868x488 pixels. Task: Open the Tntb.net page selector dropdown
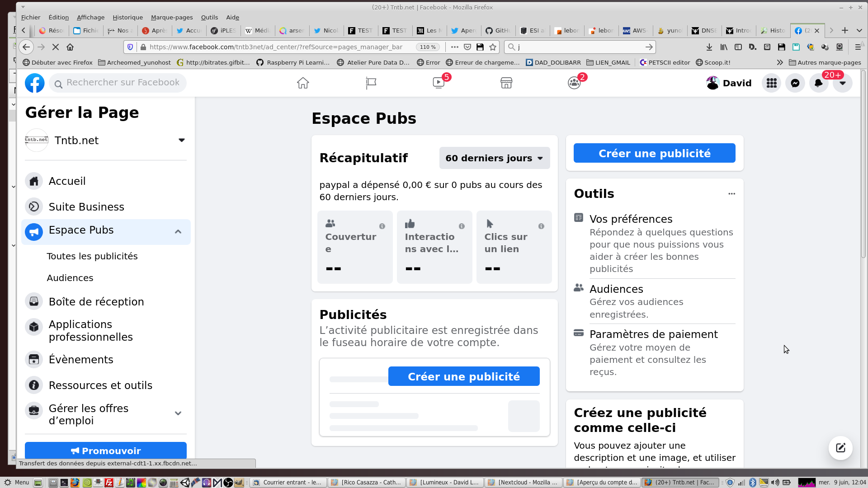182,141
